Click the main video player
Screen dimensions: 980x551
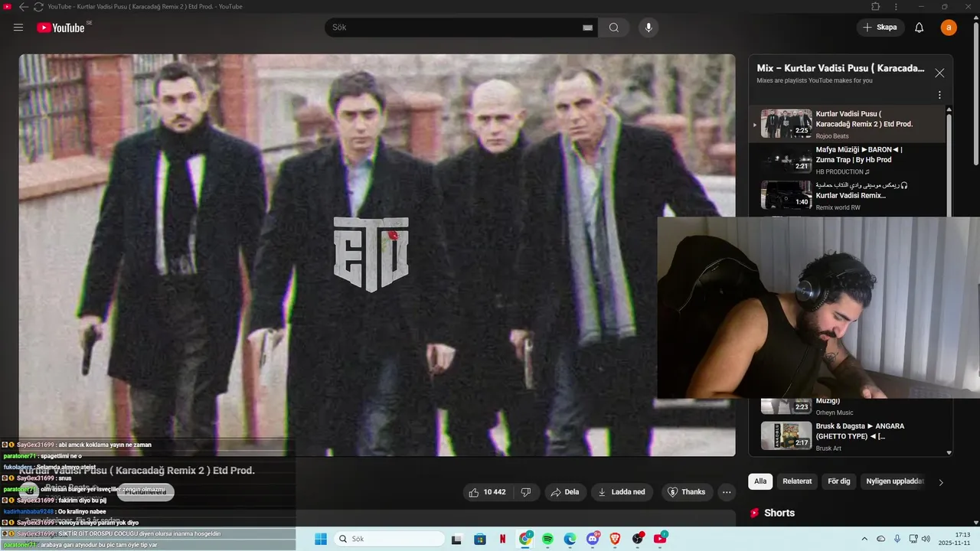coord(377,255)
